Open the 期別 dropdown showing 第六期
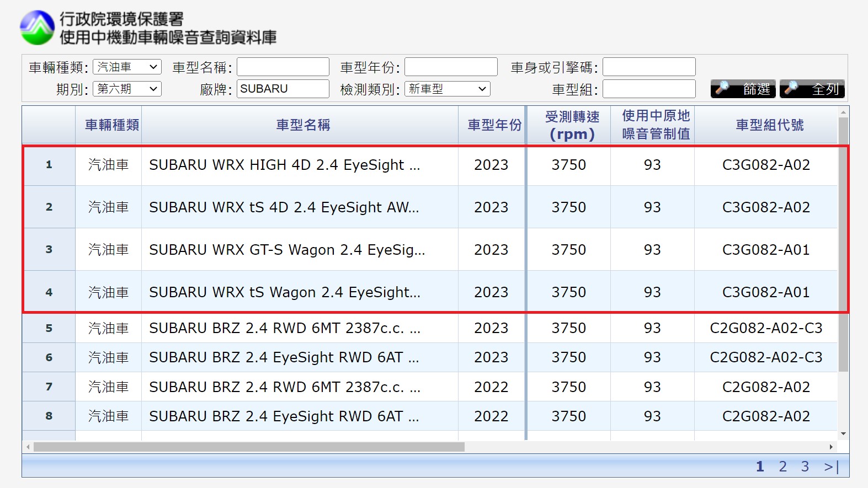This screenshot has width=868, height=488. 127,89
